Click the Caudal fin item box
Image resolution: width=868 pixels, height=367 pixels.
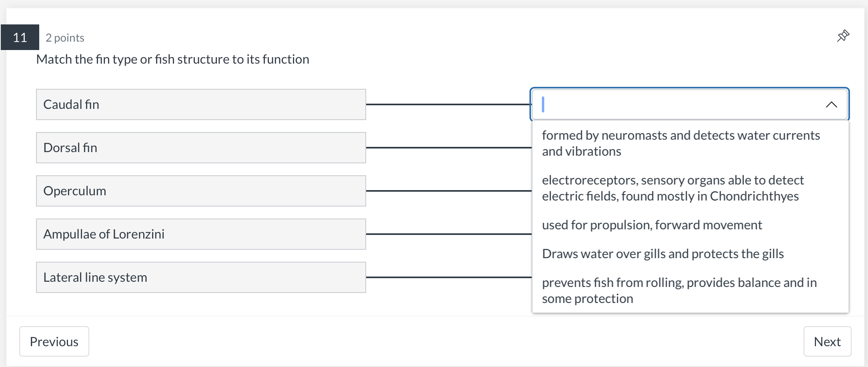tap(200, 104)
